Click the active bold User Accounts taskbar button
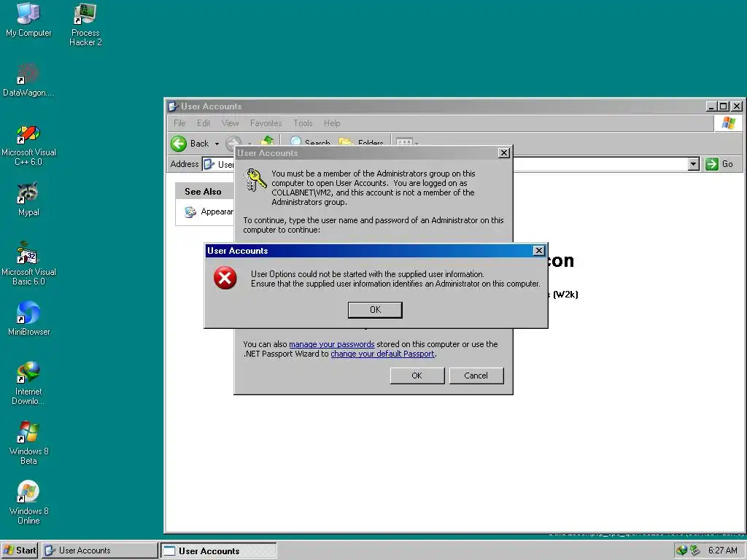747x560 pixels. click(219, 551)
